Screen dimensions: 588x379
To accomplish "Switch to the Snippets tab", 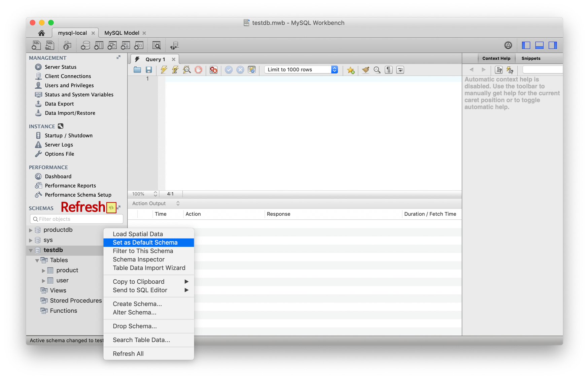I will coord(531,58).
